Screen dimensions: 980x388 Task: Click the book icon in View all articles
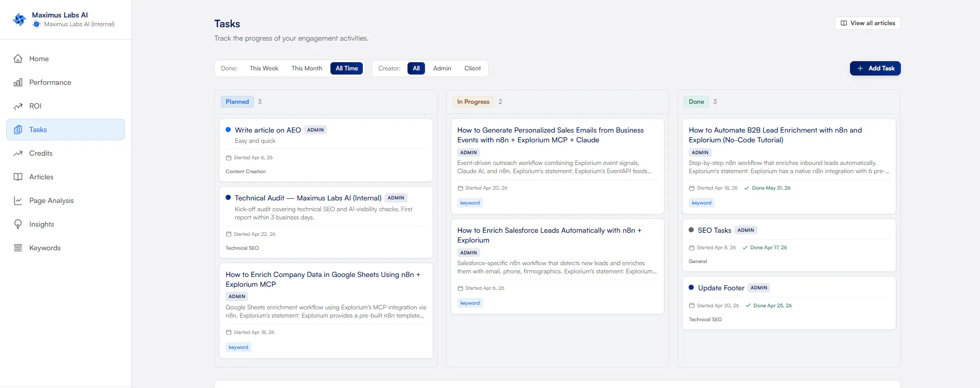[844, 23]
